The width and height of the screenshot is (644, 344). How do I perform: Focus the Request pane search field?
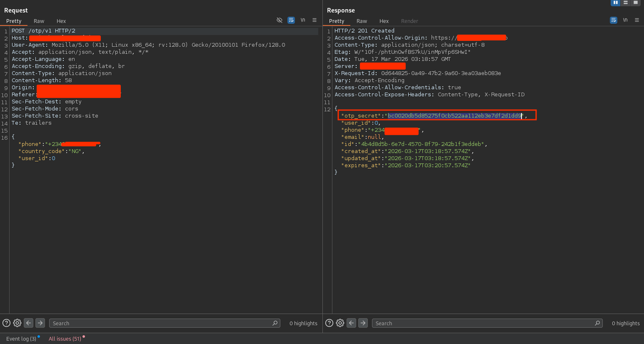coord(165,323)
